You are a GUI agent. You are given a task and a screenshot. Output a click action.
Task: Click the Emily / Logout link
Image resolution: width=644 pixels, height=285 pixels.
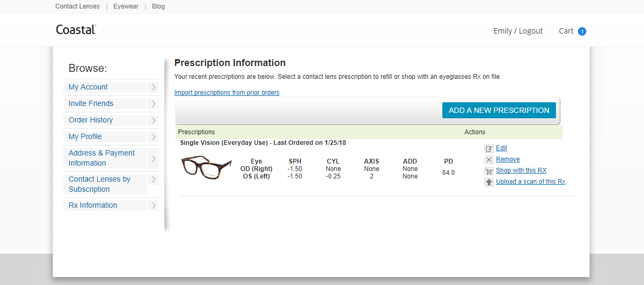click(518, 31)
